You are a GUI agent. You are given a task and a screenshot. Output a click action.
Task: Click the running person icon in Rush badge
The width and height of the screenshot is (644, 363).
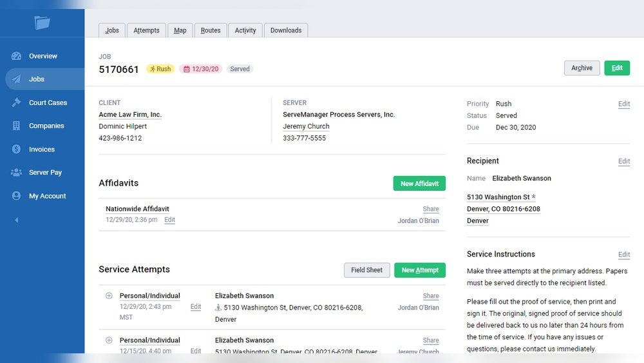[153, 69]
